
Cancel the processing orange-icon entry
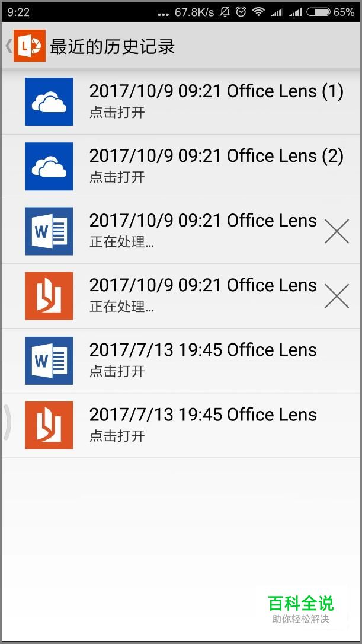coord(337,296)
